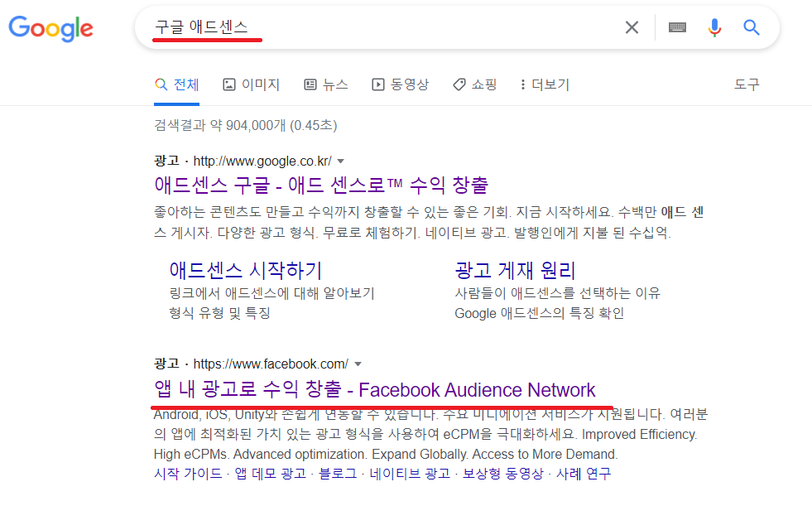Switch to the 이미지 tab
The height and width of the screenshot is (506, 812).
tap(251, 84)
